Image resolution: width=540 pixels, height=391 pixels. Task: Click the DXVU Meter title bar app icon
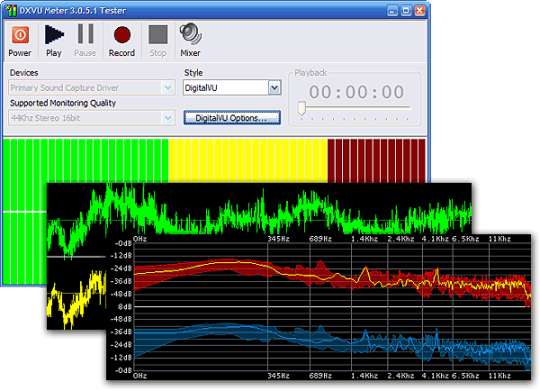point(11,10)
